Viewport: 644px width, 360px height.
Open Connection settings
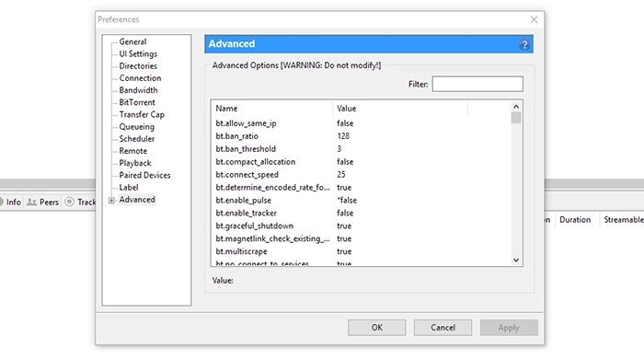[140, 78]
